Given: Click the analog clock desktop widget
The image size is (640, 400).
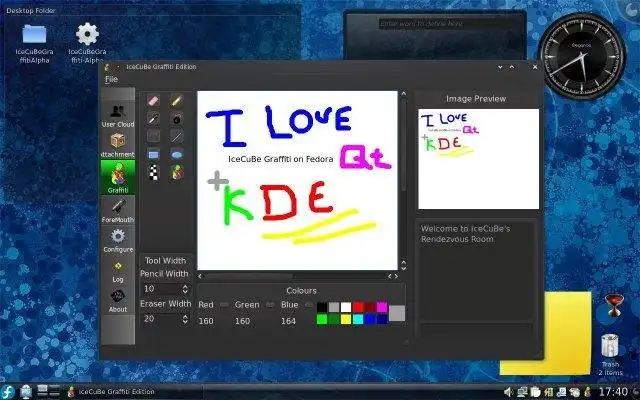Looking at the screenshot, I should coord(582,56).
